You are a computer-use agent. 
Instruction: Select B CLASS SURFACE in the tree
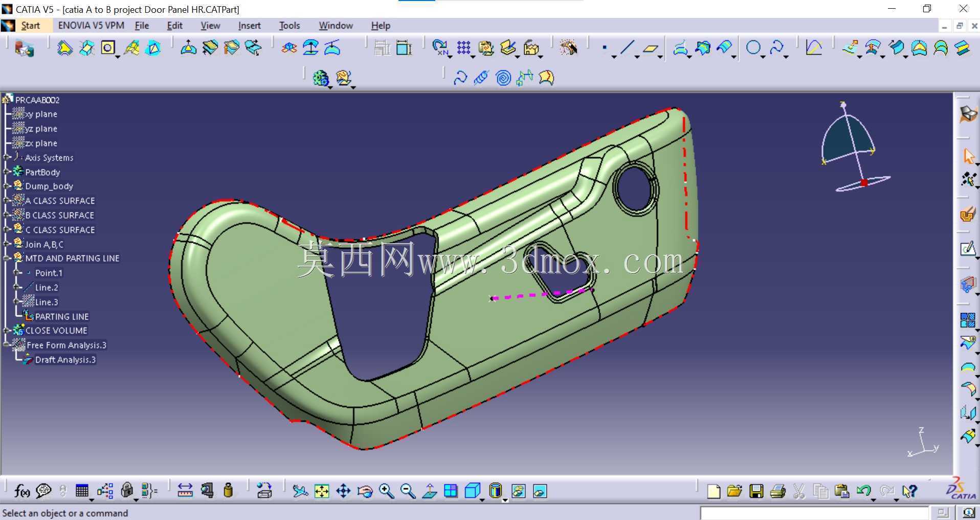(60, 215)
